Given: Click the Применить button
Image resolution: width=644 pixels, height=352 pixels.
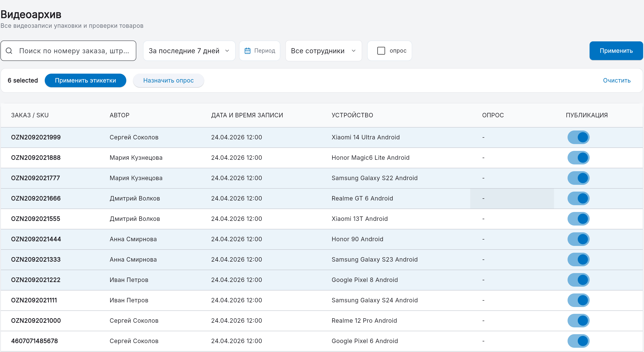Looking at the screenshot, I should coord(616,51).
